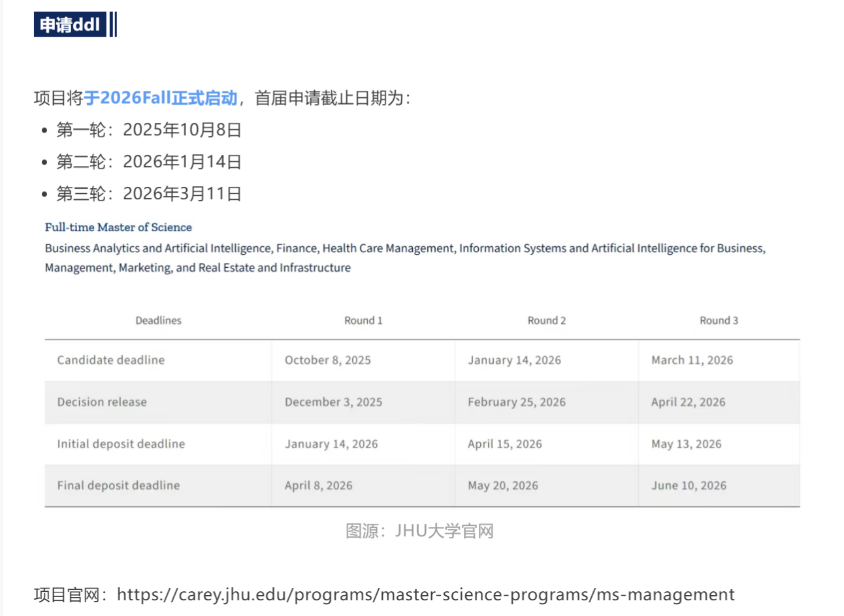Click the highlighted 于2026Fall正式启动 text
The width and height of the screenshot is (844, 616).
tap(160, 98)
